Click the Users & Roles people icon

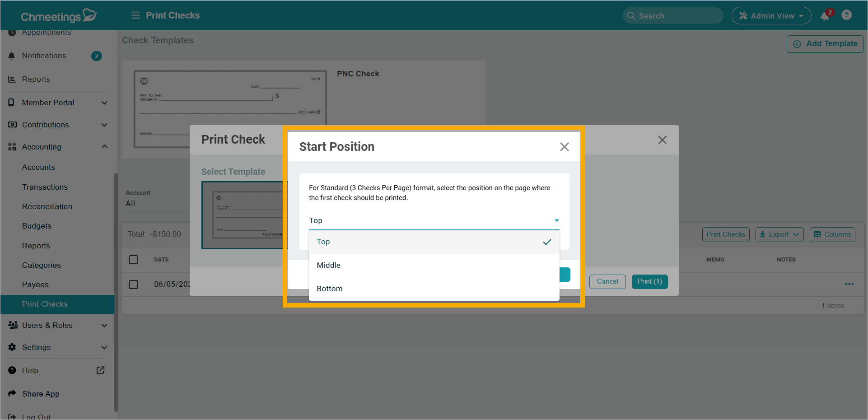[13, 325]
